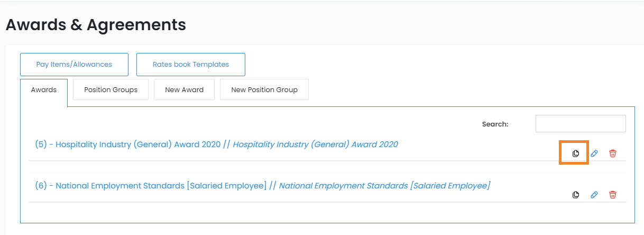Image resolution: width=644 pixels, height=235 pixels.
Task: Select the New Award tab
Action: (x=184, y=90)
